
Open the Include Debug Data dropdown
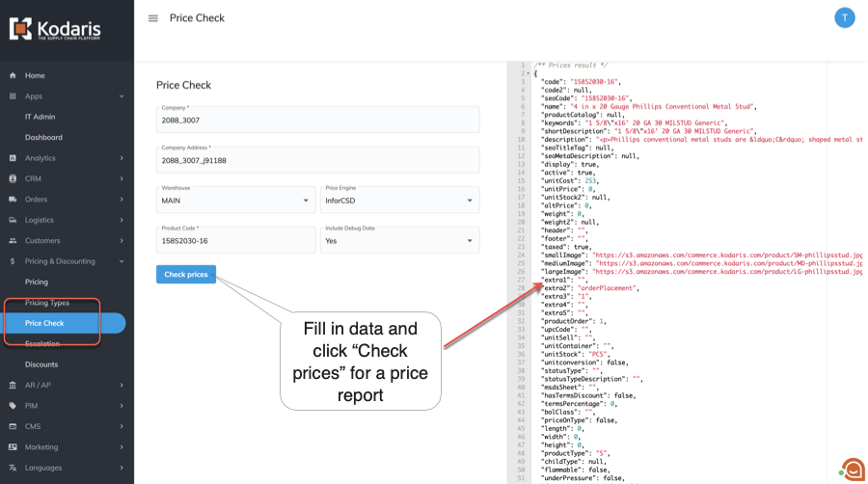click(399, 240)
